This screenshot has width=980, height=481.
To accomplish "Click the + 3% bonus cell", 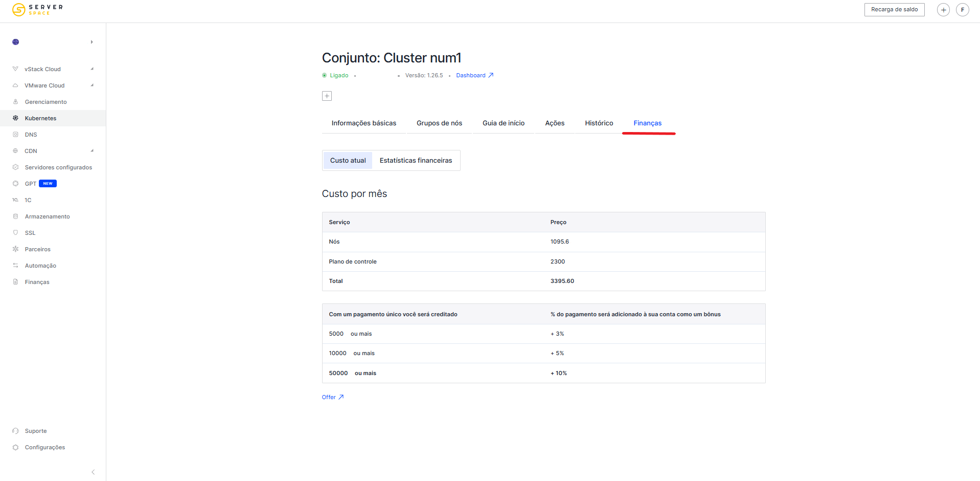I will [x=557, y=334].
